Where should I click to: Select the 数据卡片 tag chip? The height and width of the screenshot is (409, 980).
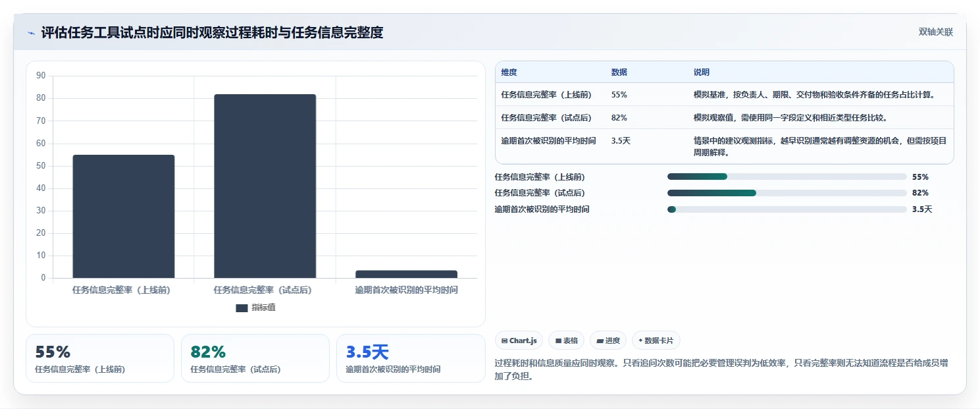point(656,341)
